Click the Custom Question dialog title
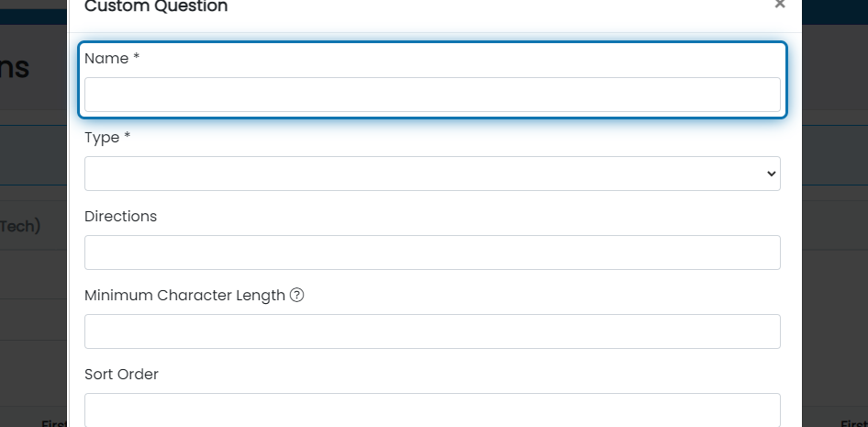 [156, 6]
